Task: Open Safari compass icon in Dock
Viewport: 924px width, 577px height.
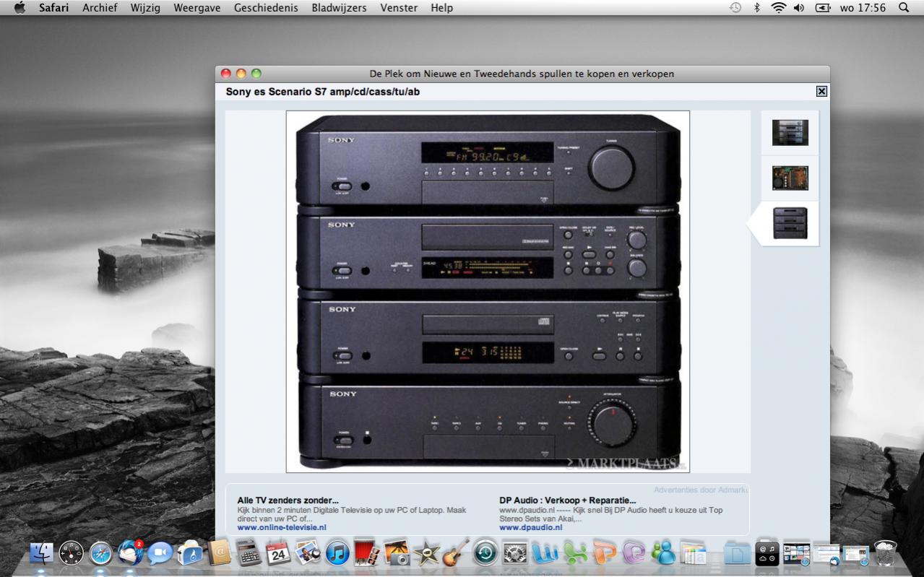Action: tap(101, 553)
